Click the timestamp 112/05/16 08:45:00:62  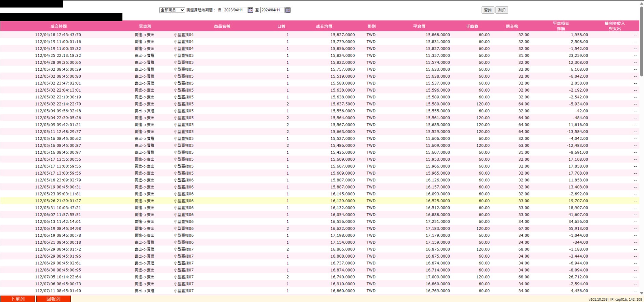58,139
